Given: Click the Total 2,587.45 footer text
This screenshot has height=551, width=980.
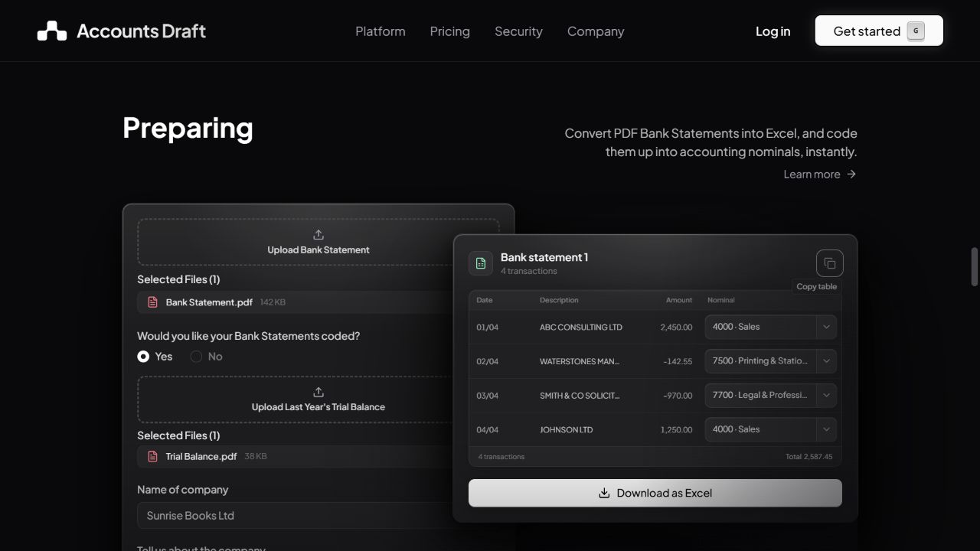Looking at the screenshot, I should point(808,457).
